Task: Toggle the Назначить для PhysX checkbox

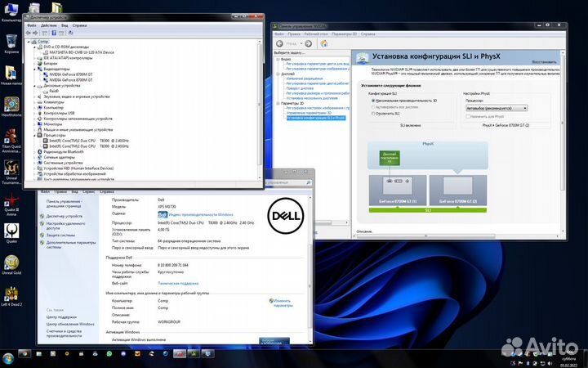Action: click(x=468, y=117)
